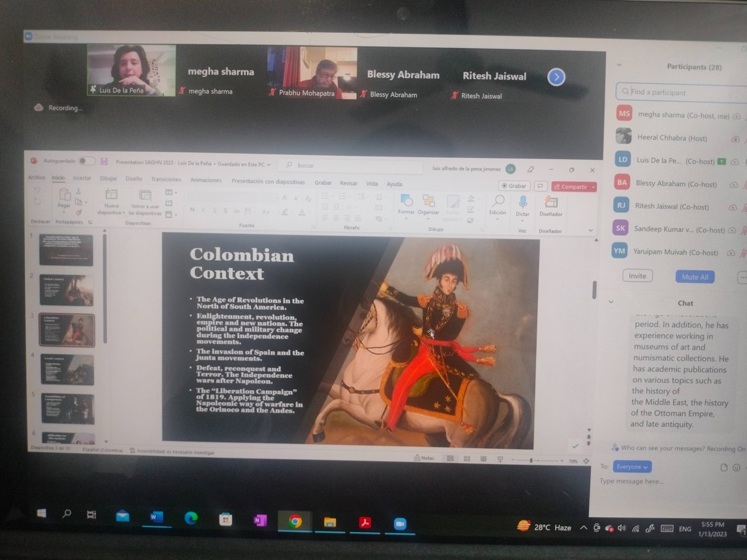The image size is (747, 560).
Task: Click the Grabar record button
Action: 514,185
